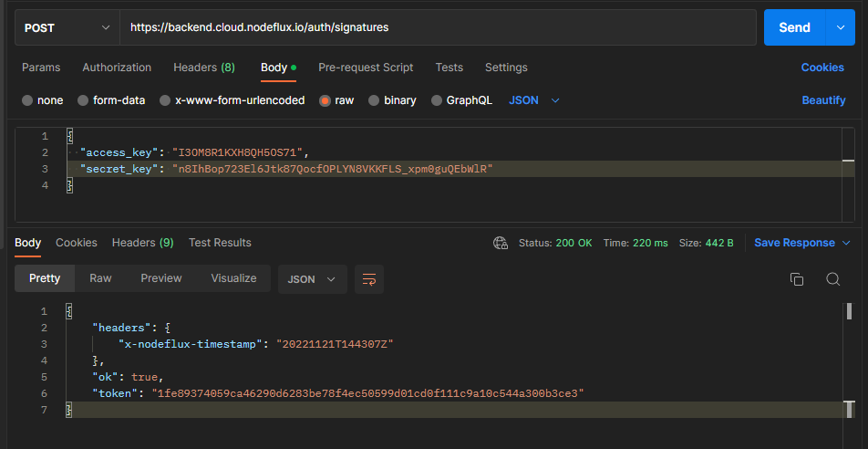
Task: Switch to the Preview response view
Action: click(x=161, y=278)
